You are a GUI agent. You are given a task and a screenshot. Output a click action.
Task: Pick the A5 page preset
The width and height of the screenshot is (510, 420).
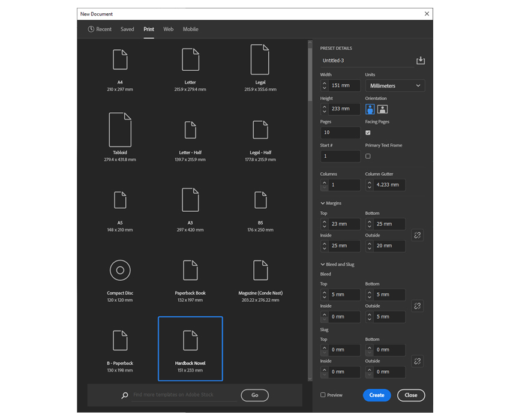[120, 200]
